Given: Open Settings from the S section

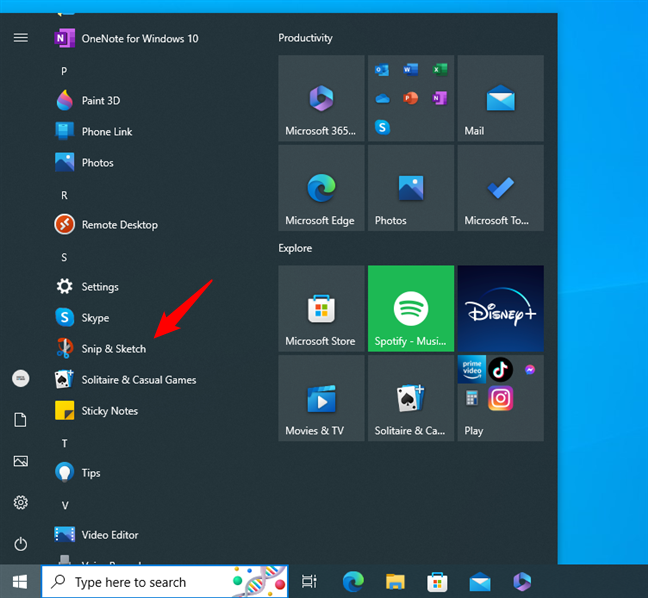Looking at the screenshot, I should pos(87,286).
